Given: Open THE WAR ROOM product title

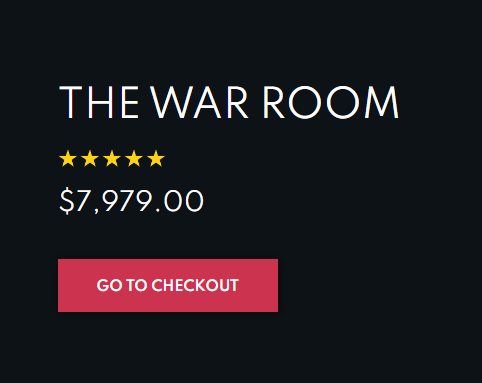Looking at the screenshot, I should pyautogui.click(x=229, y=102).
